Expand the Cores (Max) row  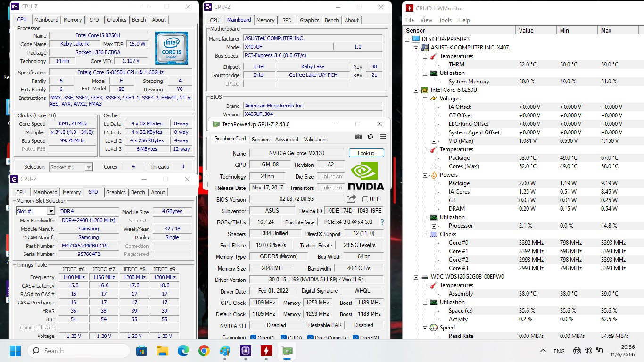pos(434,166)
